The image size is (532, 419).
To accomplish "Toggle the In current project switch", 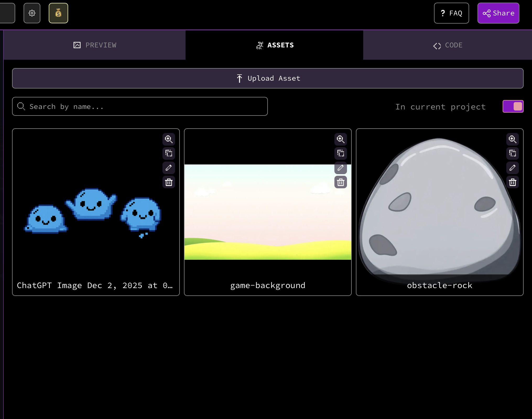I will click(513, 106).
